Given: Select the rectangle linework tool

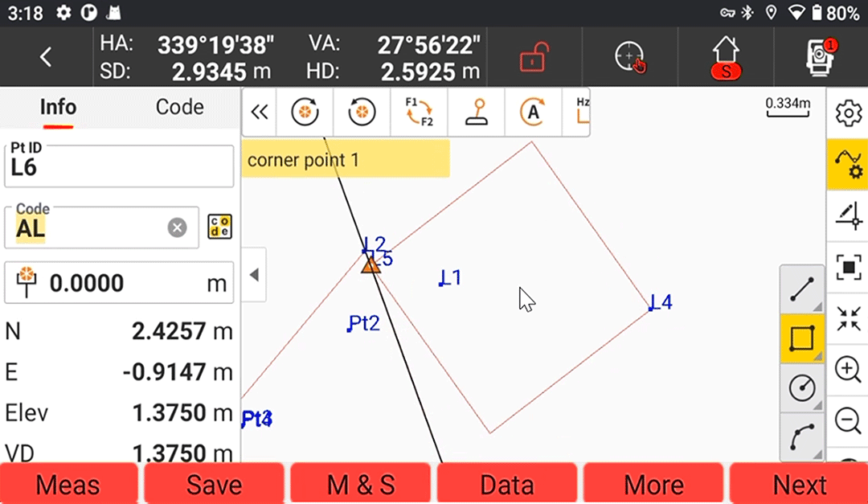Looking at the screenshot, I should point(802,338).
